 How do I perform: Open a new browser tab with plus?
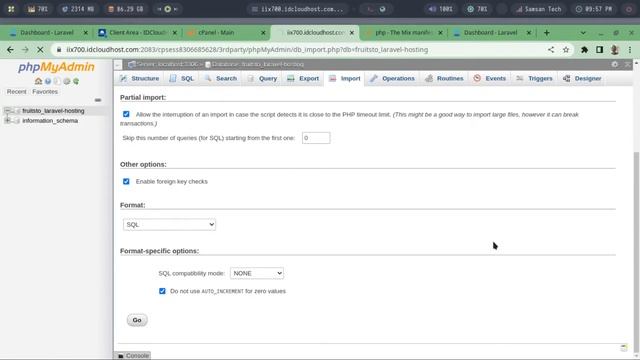click(x=547, y=33)
